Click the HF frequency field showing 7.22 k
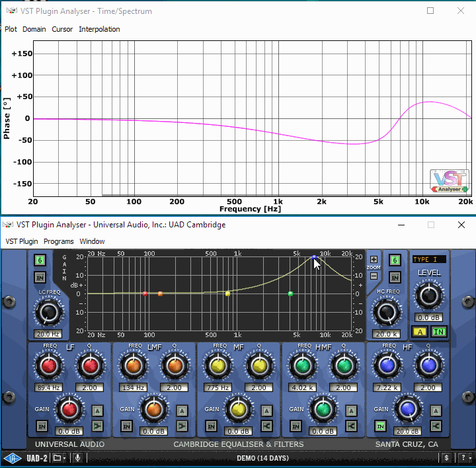This screenshot has height=468, width=476. pyautogui.click(x=387, y=387)
